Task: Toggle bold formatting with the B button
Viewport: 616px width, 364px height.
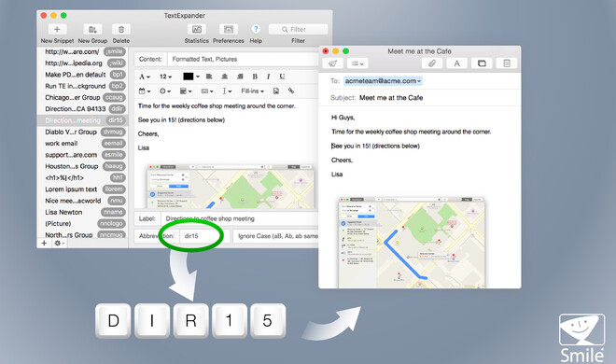Action: [x=255, y=77]
